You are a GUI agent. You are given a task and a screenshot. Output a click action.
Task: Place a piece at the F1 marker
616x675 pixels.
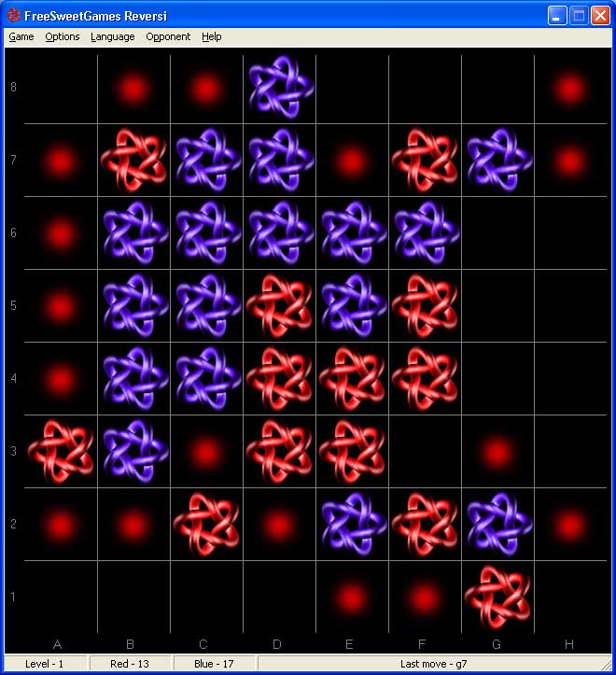(424, 597)
